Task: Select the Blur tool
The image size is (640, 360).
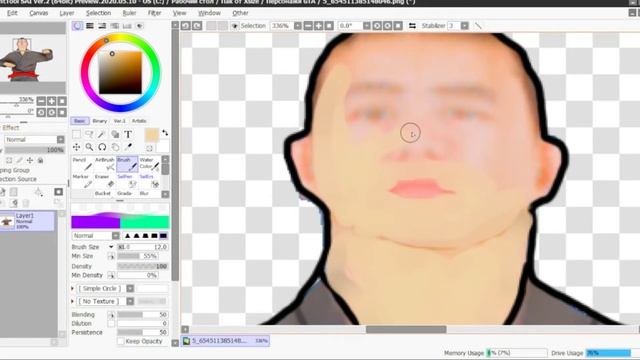Action: pos(144,193)
